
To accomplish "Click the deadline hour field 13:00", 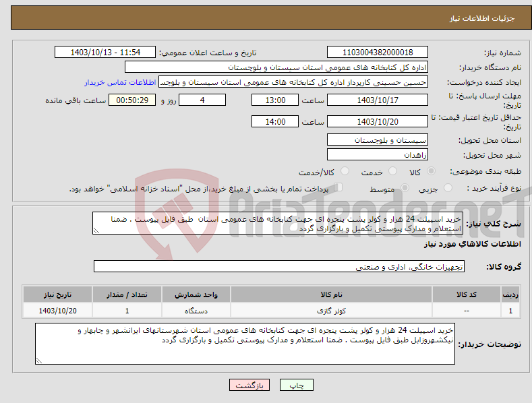I will [275, 100].
